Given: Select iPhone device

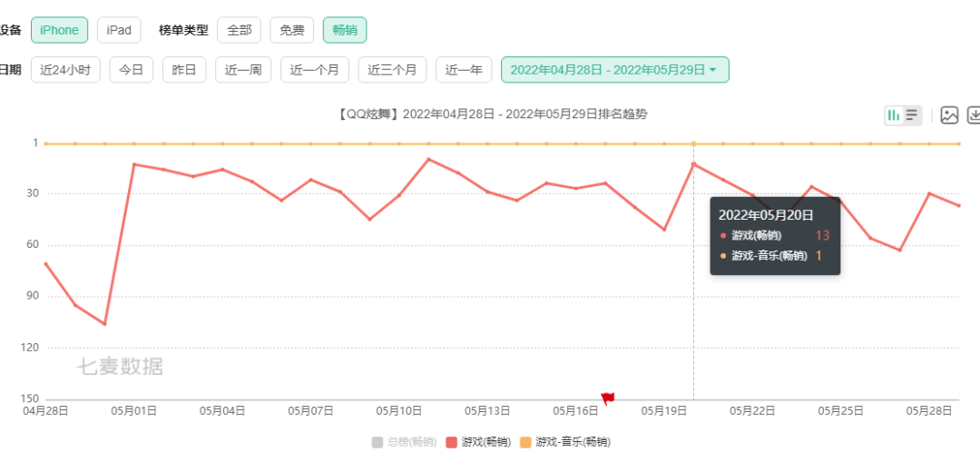Looking at the screenshot, I should 59,30.
